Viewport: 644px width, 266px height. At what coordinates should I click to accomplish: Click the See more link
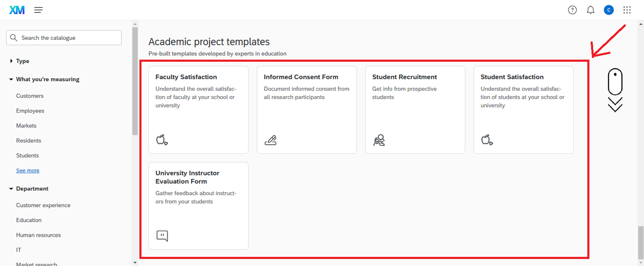[x=28, y=171]
